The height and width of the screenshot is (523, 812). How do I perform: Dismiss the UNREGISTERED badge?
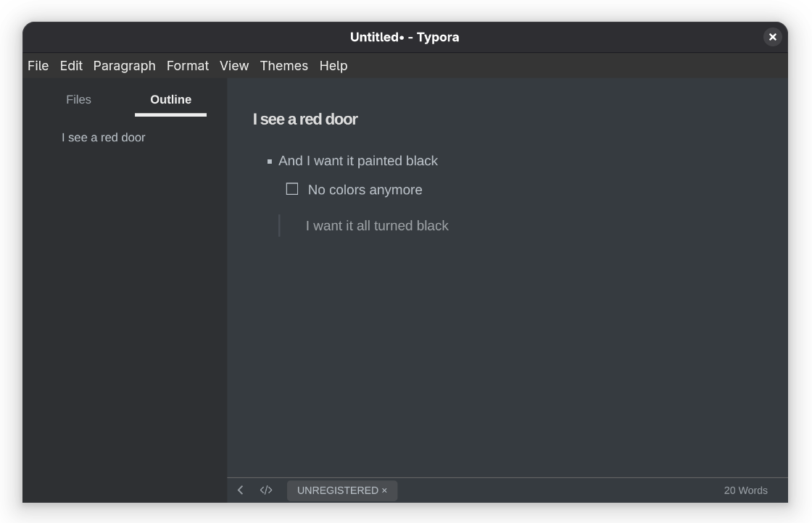(384, 490)
